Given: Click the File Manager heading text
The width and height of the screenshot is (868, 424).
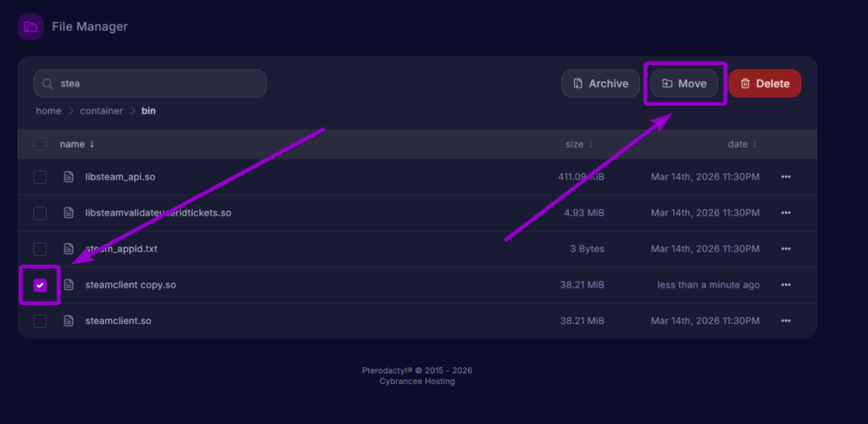Looking at the screenshot, I should pos(90,26).
